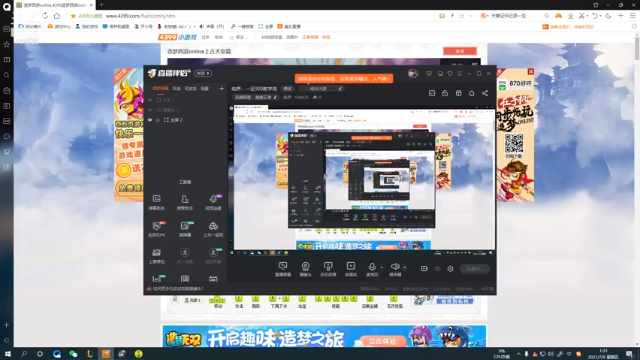Open hamburger menu in streaming app title bar

coord(460,73)
